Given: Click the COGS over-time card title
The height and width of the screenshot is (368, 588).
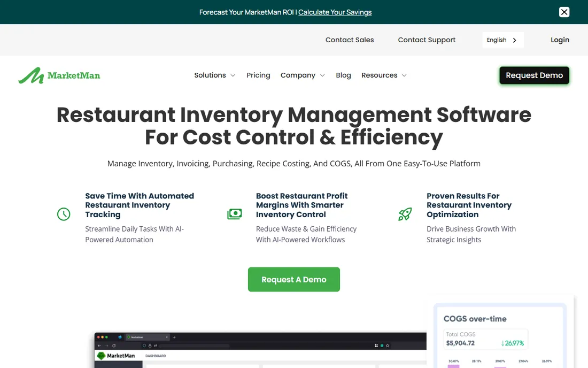Looking at the screenshot, I should [475, 319].
